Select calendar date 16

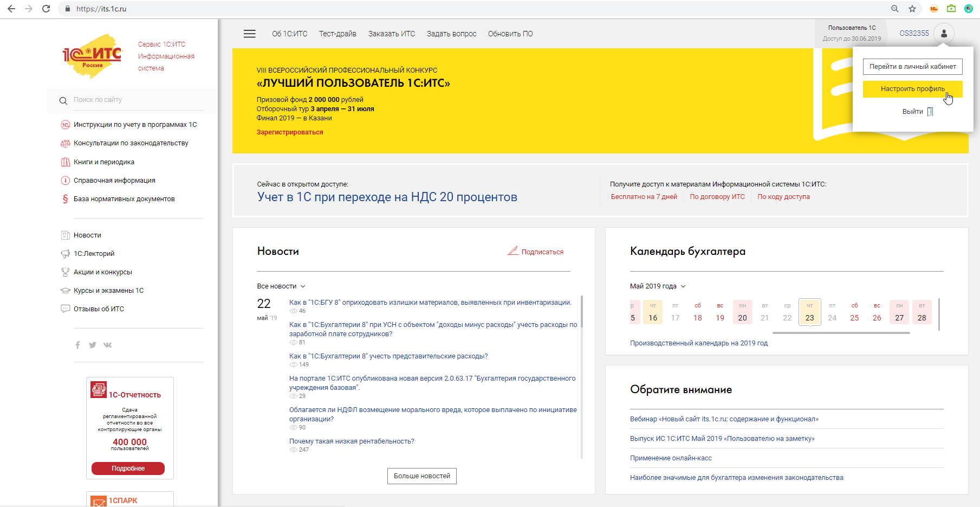653,312
